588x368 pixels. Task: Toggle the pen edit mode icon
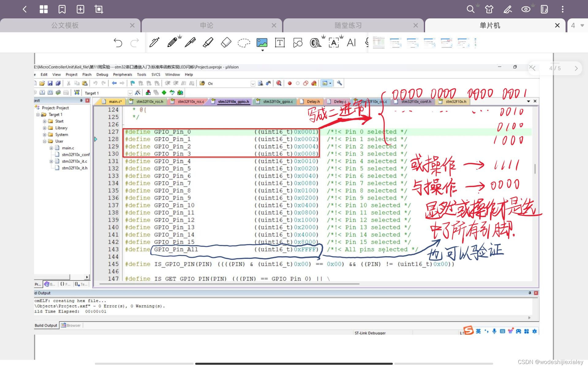click(x=508, y=9)
